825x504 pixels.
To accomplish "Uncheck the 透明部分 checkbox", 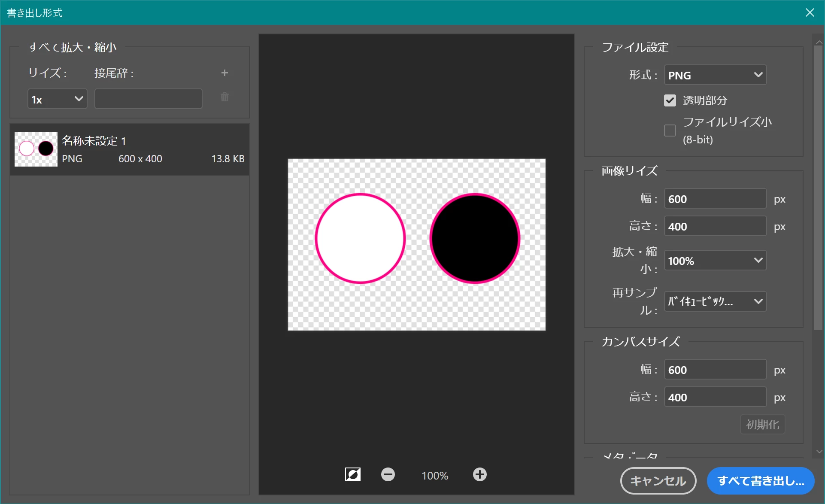I will pos(670,100).
